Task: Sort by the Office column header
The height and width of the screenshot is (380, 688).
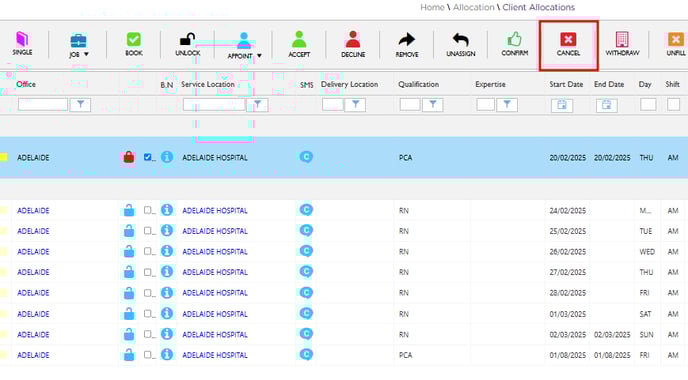Action: (x=26, y=84)
